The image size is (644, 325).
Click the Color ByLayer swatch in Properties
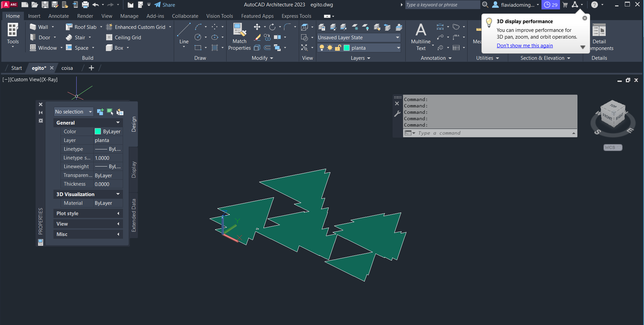98,132
